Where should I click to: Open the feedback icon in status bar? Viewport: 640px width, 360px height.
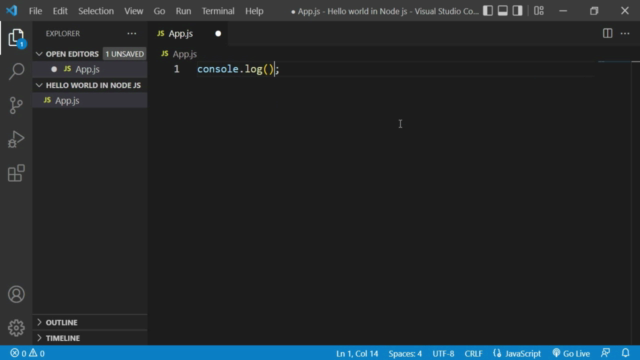606,353
